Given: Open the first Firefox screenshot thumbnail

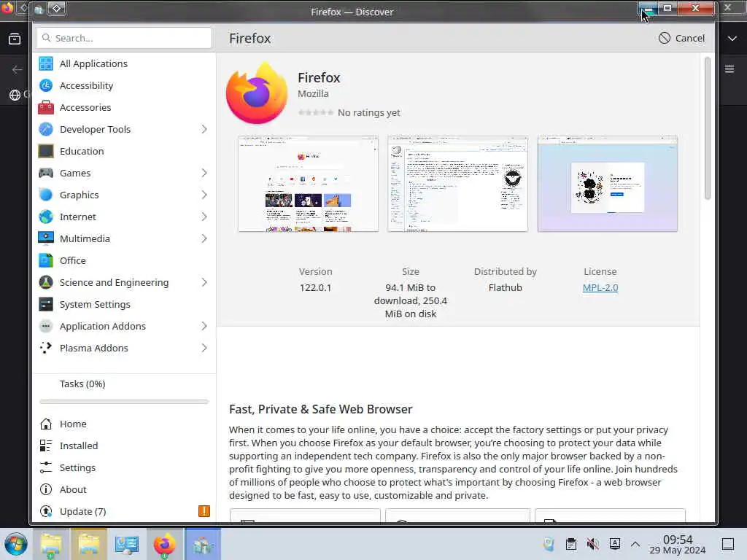Looking at the screenshot, I should (309, 184).
